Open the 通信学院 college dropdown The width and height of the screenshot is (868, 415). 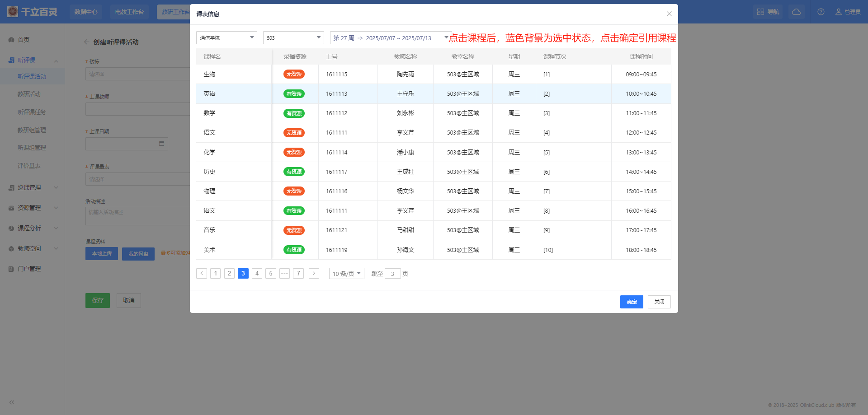[x=226, y=38]
